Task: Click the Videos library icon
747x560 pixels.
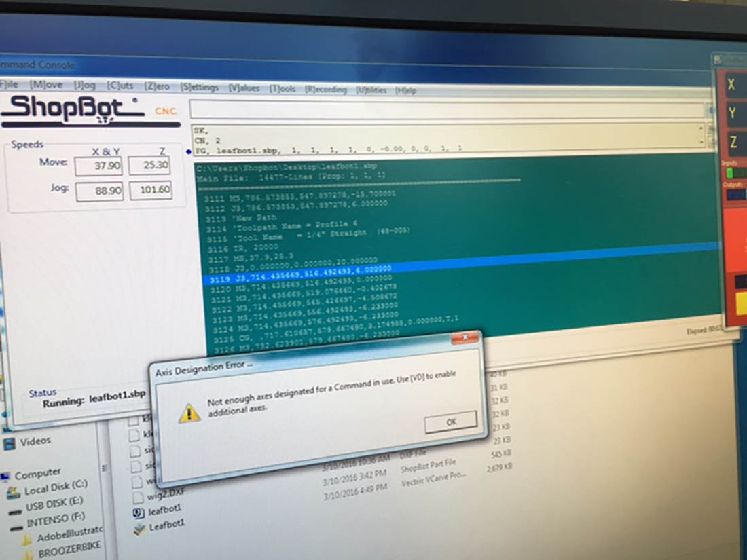Action: tap(9, 444)
